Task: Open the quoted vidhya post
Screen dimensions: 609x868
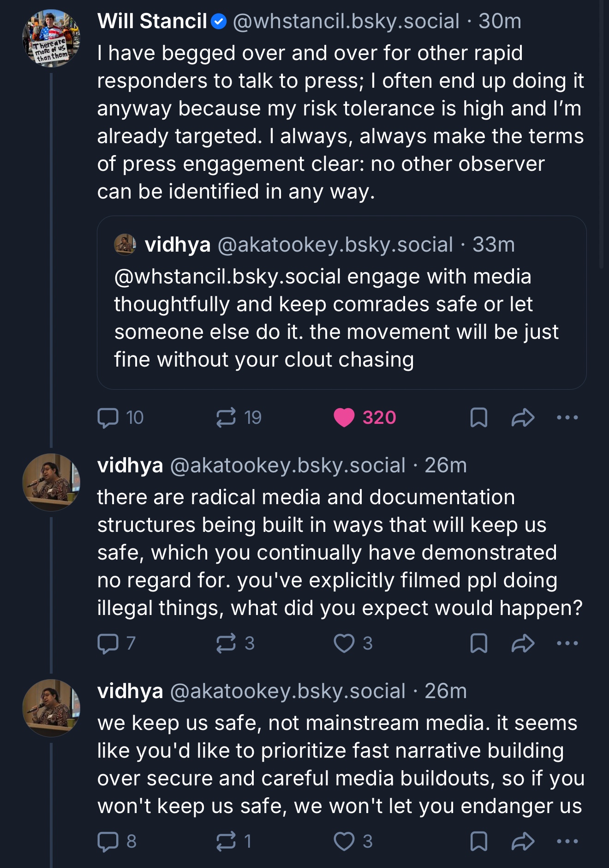Action: tap(341, 319)
